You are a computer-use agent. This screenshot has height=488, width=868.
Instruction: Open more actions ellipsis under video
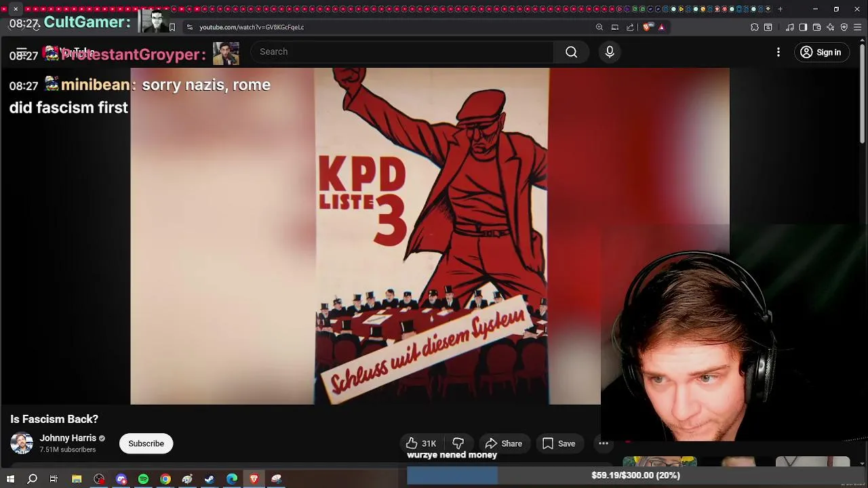(603, 443)
